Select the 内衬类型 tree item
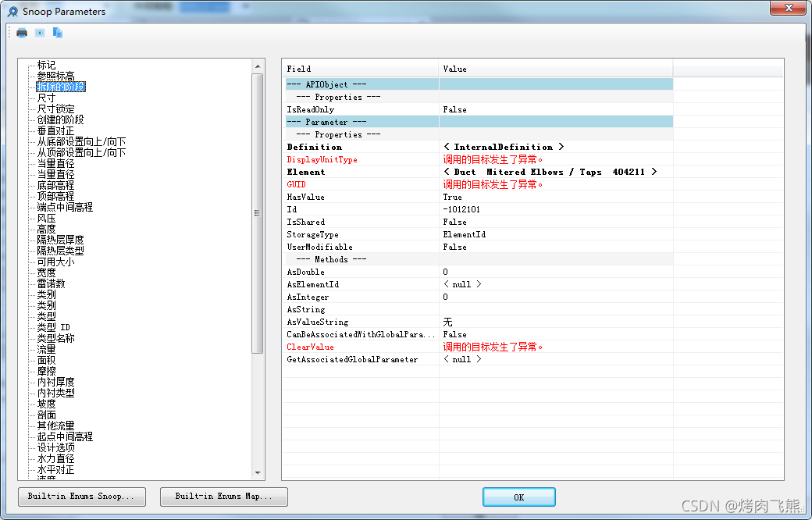 coord(55,393)
